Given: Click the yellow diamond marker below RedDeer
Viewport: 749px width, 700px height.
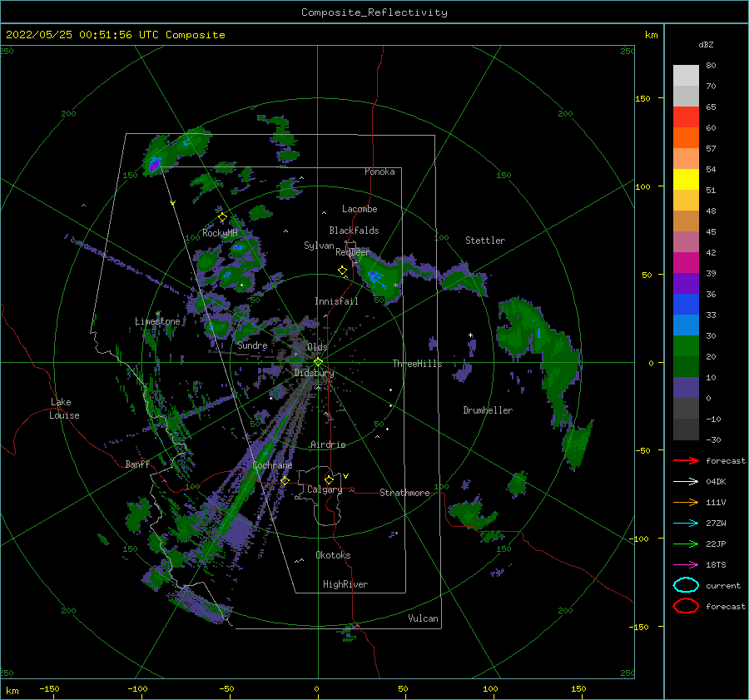Looking at the screenshot, I should point(342,270).
